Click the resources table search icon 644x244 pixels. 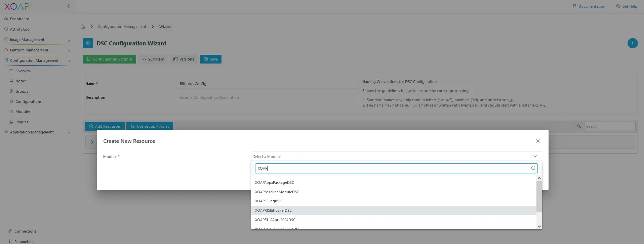click(579, 126)
